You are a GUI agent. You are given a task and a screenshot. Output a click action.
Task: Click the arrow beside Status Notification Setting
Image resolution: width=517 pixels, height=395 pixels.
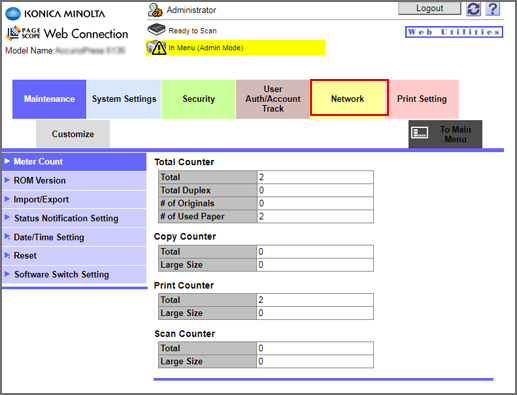(7, 218)
